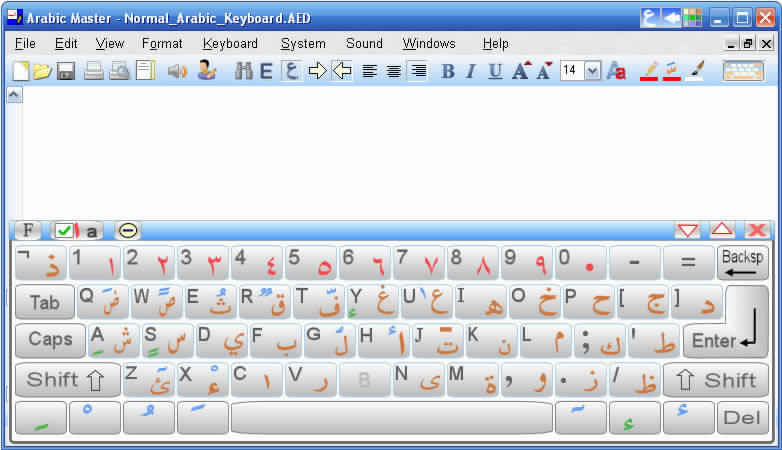
Task: Click the circled minus icon on keyboard panel
Action: [x=128, y=231]
